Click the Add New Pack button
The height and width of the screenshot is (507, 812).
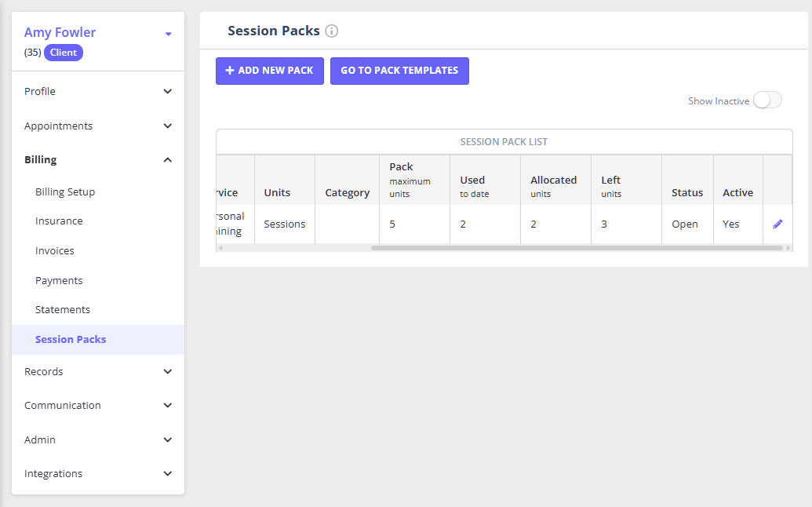(269, 71)
